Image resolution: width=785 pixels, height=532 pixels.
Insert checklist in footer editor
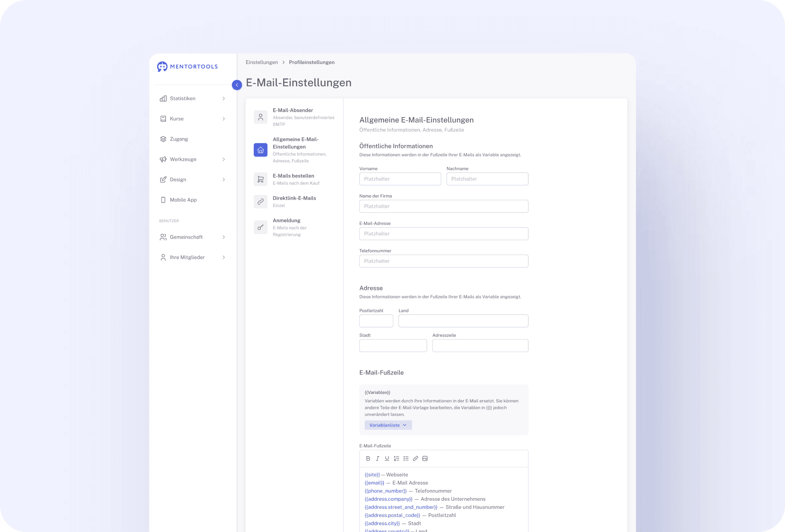pyautogui.click(x=406, y=459)
